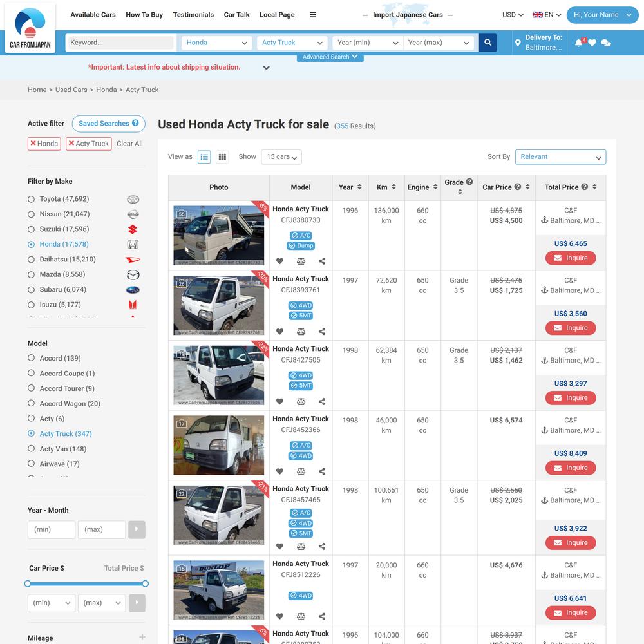Screen dimensions: 644x644
Task: Compare the CFJ8393761 truck scale icon
Action: [301, 332]
